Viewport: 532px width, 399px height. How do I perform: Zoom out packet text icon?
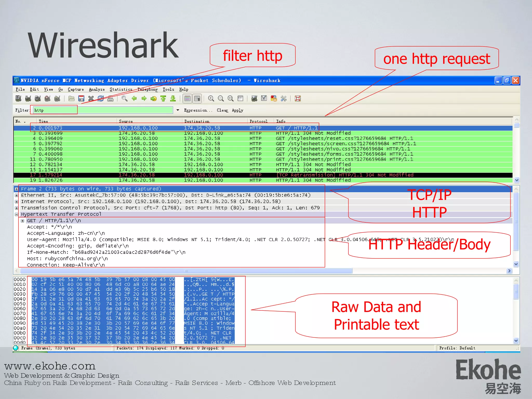pos(221,98)
